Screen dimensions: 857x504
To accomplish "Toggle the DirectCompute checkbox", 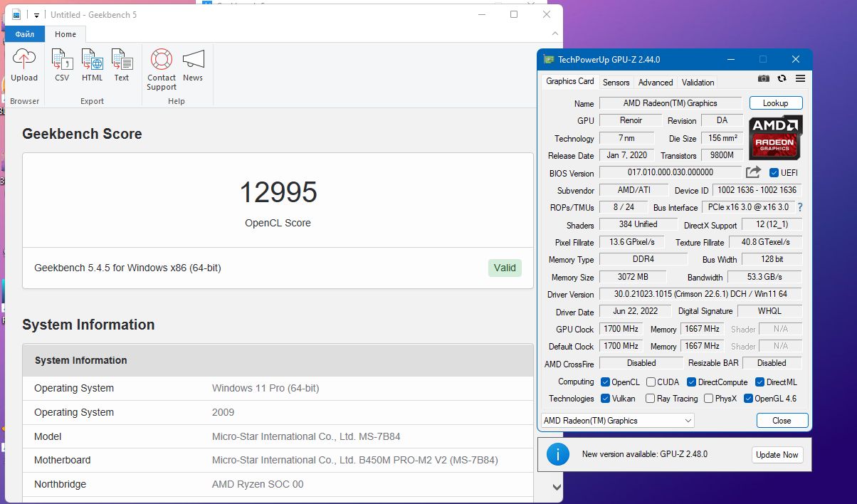I will 691,382.
